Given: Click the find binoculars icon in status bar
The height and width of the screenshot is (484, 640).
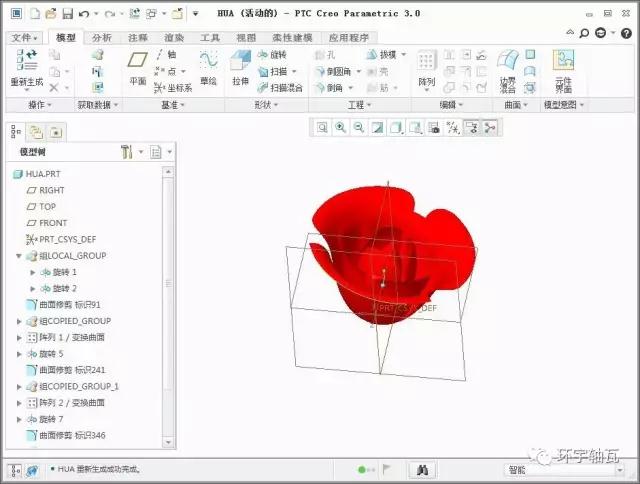Looking at the screenshot, I should point(423,469).
